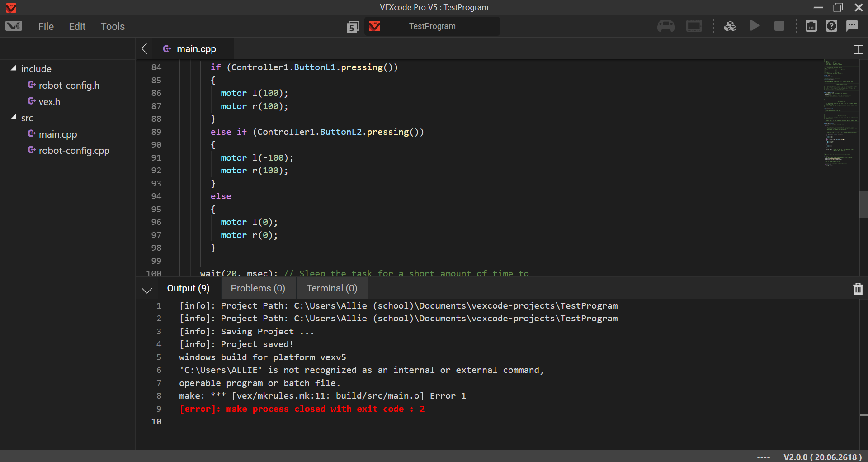The height and width of the screenshot is (462, 868).
Task: Click the 'Project saved!' output line
Action: [236, 344]
